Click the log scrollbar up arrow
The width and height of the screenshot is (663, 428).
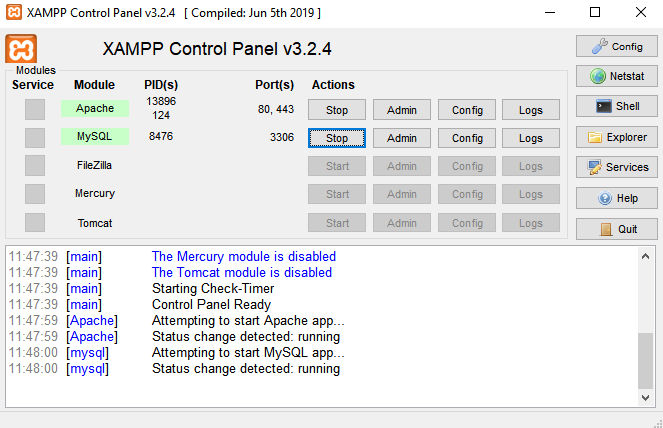[x=645, y=256]
